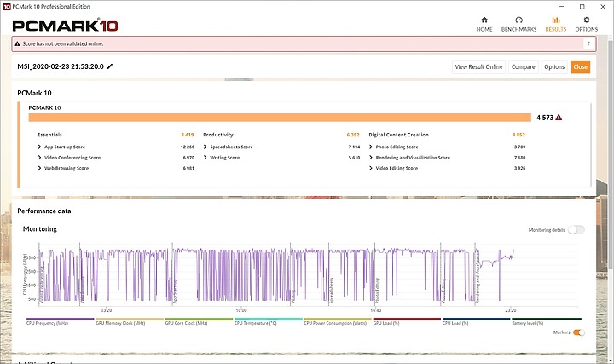Toggle the Markers switch off
The height and width of the screenshot is (364, 614).
coord(579,332)
